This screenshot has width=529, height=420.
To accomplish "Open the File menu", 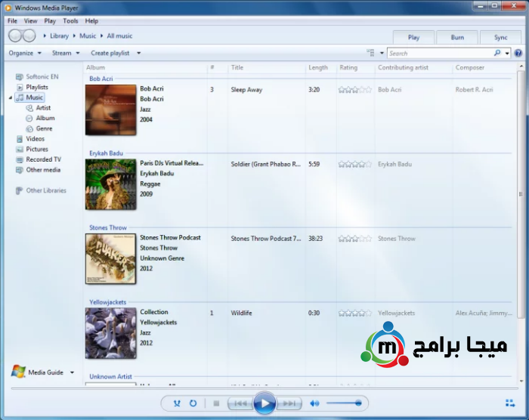I will [13, 21].
